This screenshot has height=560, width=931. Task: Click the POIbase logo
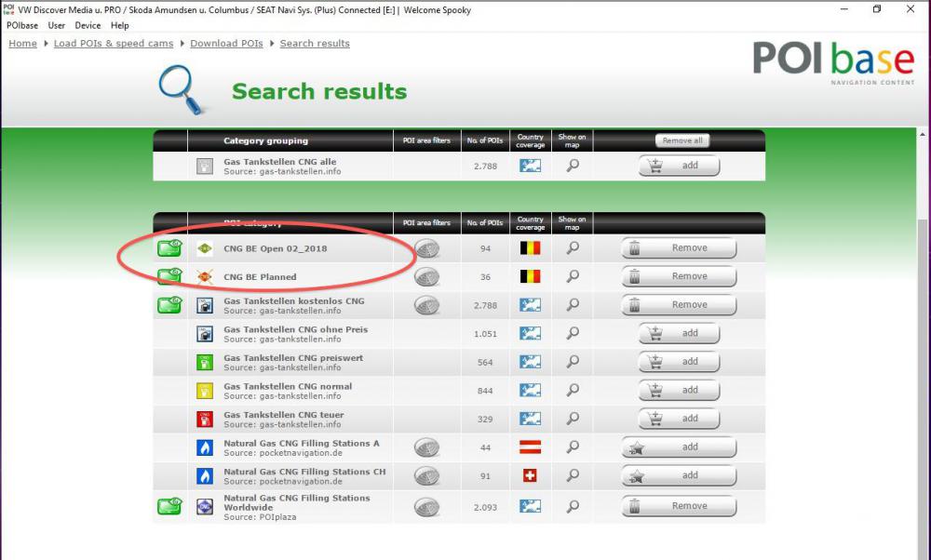click(x=833, y=63)
